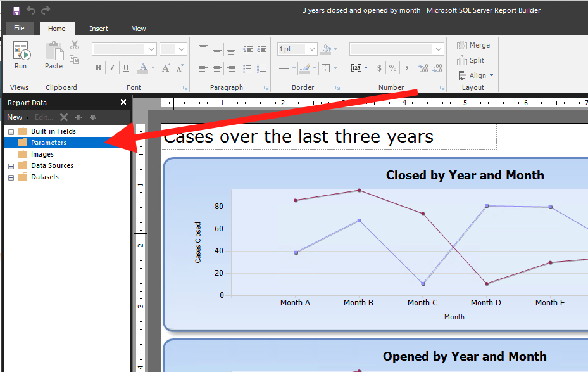Expand the Datasets tree node
Image resolution: width=588 pixels, height=372 pixels.
coord(11,177)
